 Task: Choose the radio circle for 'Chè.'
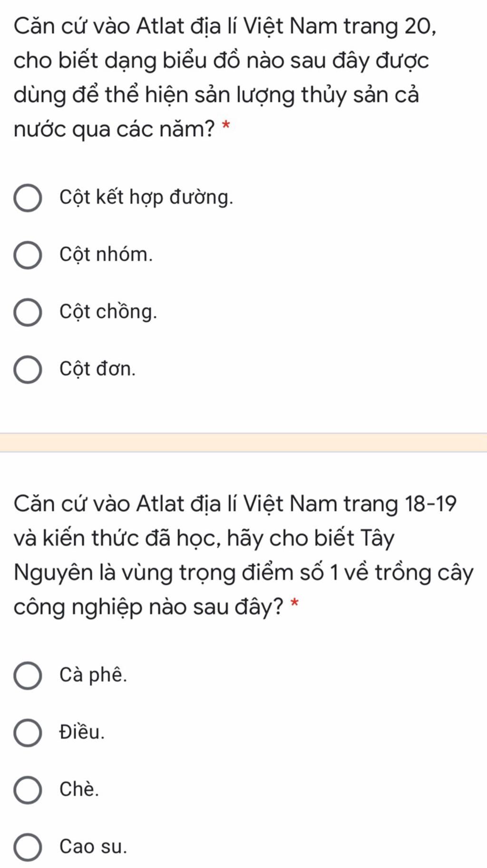point(28,790)
